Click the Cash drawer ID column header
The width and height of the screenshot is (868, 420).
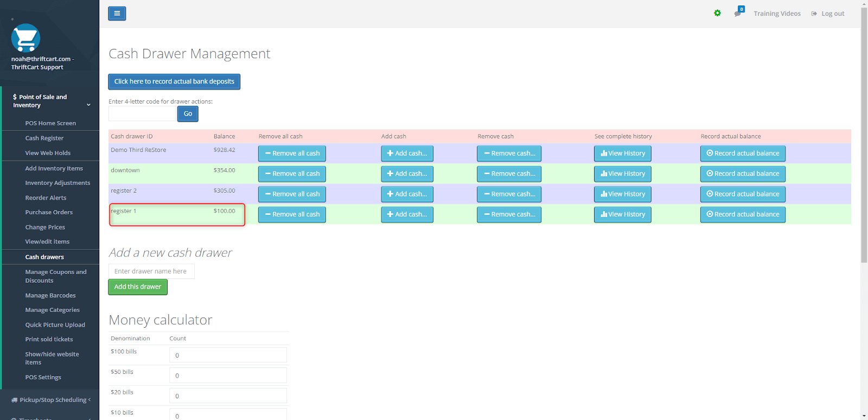point(132,137)
